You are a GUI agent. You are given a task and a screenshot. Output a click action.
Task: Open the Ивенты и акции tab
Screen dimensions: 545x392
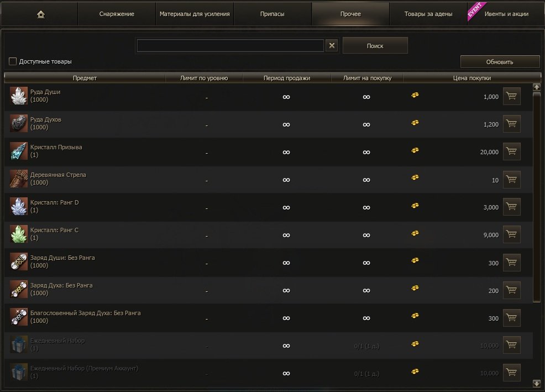click(x=506, y=14)
